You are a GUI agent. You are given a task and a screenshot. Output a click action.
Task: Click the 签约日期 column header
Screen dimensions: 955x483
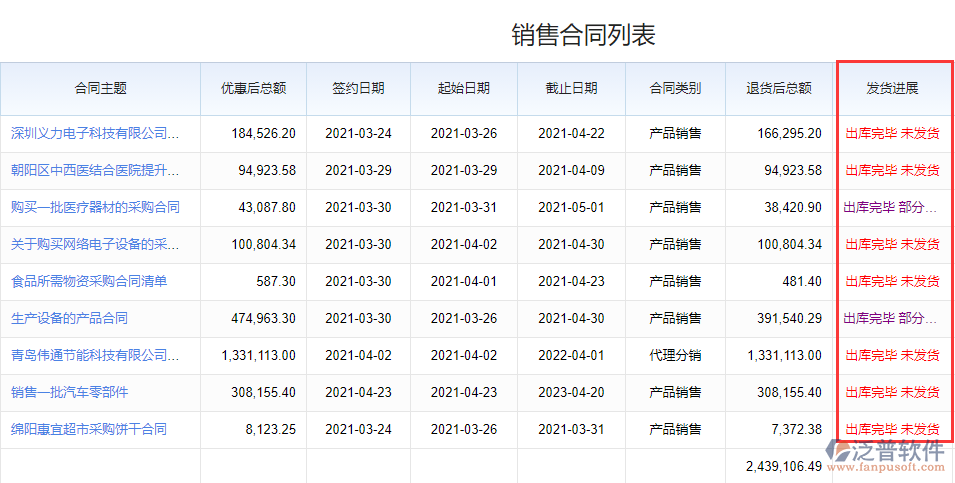358,88
